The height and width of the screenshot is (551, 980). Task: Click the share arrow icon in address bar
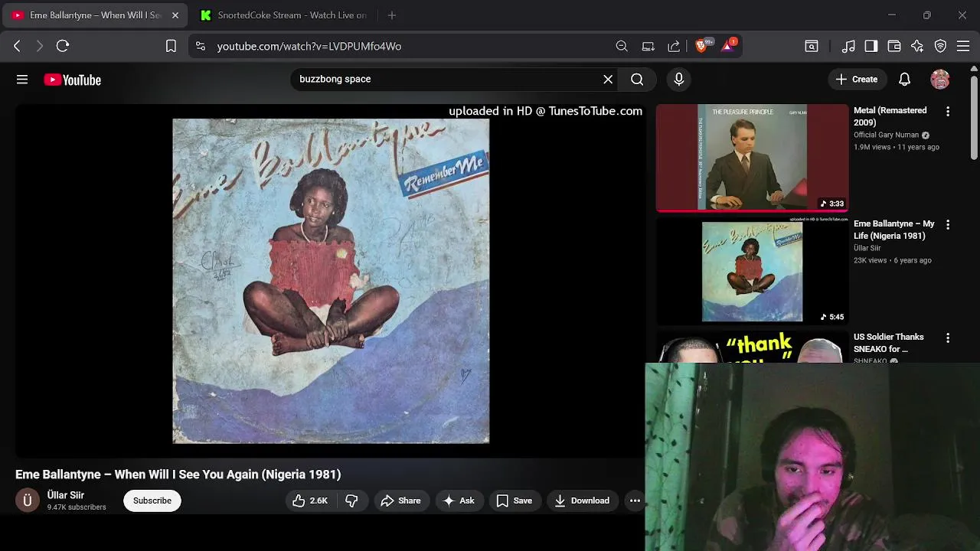pyautogui.click(x=674, y=46)
